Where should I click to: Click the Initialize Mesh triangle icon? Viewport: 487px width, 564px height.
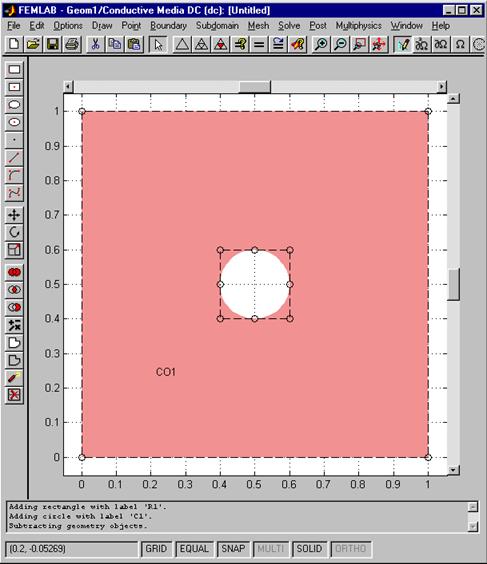coord(182,44)
